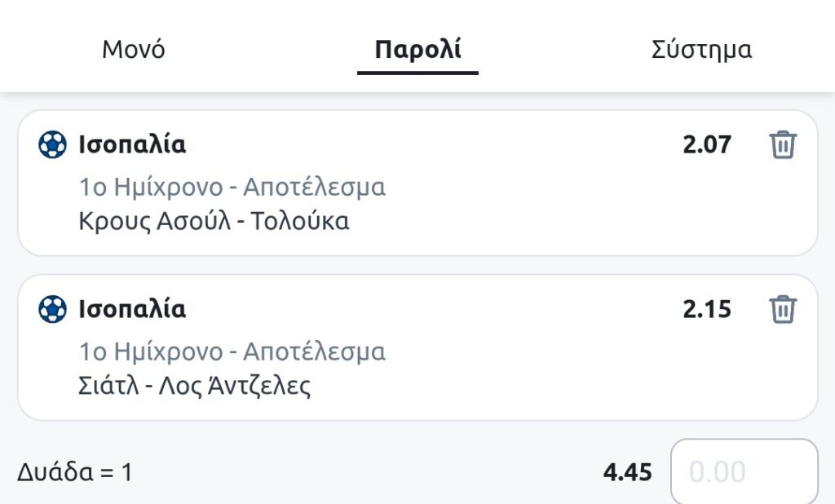Open the Σιάτλ - Λος Άντζελες match
The image size is (835, 504).
pyautogui.click(x=195, y=386)
